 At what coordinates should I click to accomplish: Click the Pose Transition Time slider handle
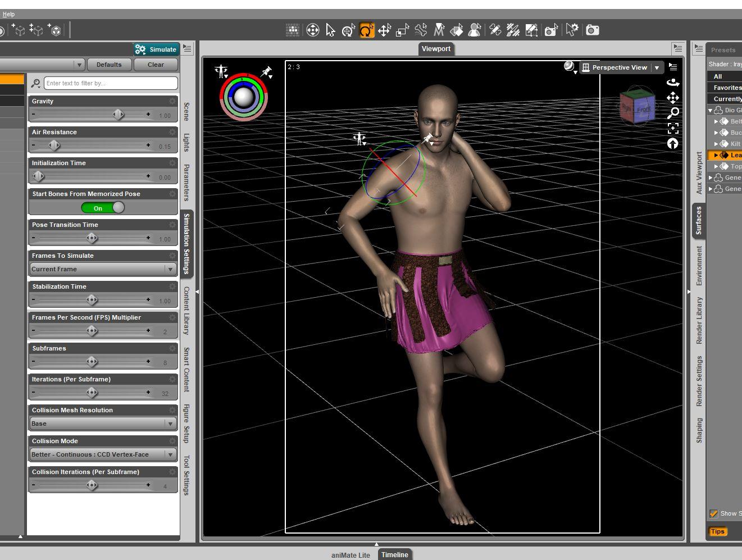pyautogui.click(x=92, y=238)
